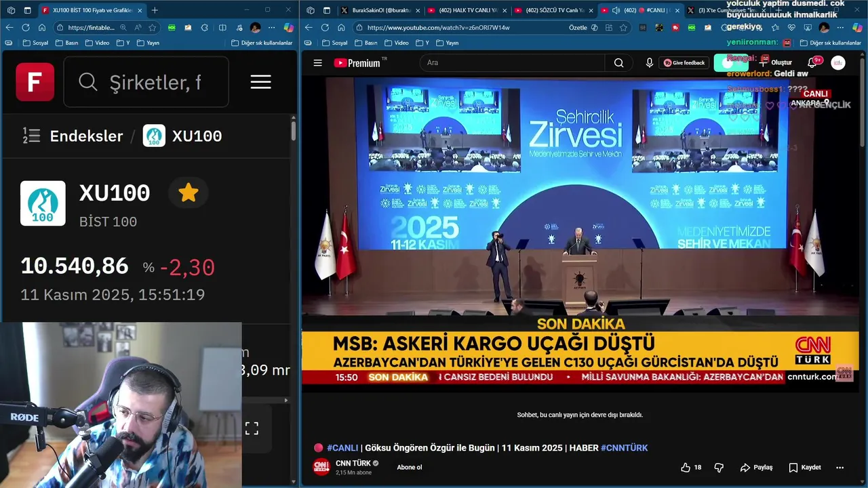Open a new tab in Fintables window
Viewport: 868px width, 488px height.
pyautogui.click(x=155, y=10)
